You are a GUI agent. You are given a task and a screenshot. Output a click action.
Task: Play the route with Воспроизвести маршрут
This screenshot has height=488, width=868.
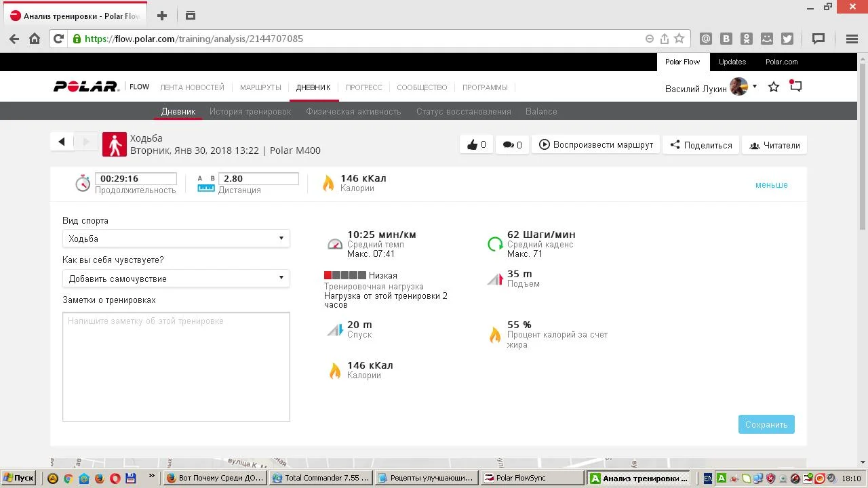pyautogui.click(x=596, y=145)
